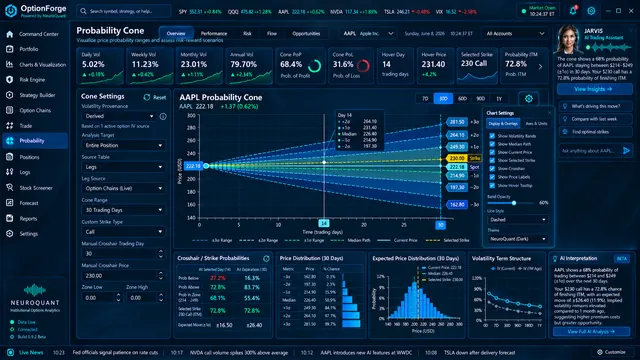Image resolution: width=640 pixels, height=360 pixels.
Task: Toggle Show Volatility Bands checkbox
Action: click(x=492, y=136)
